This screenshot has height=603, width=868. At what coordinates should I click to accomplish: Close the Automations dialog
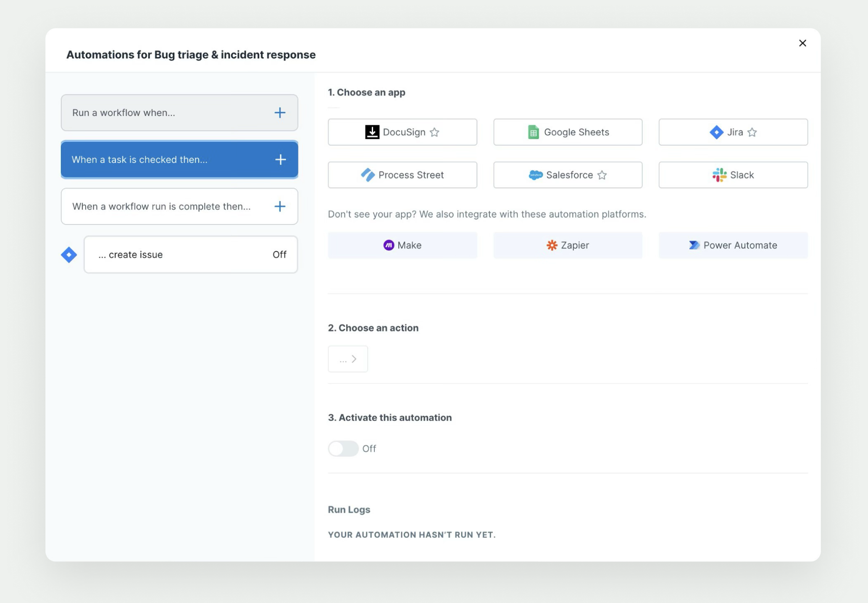coord(802,43)
